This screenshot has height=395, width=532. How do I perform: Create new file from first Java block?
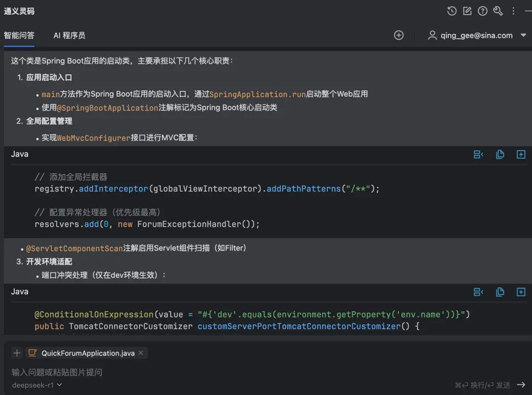[x=521, y=155]
